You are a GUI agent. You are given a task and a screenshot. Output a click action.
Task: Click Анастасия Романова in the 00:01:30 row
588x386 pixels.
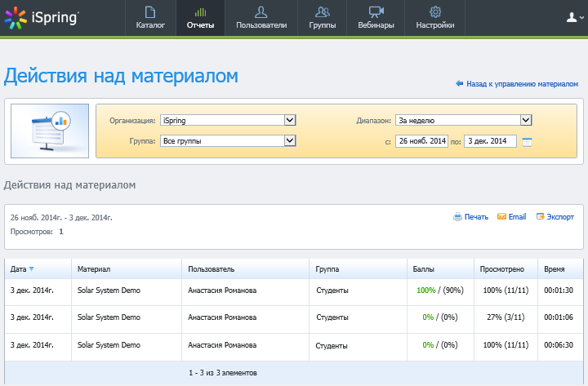[222, 291]
